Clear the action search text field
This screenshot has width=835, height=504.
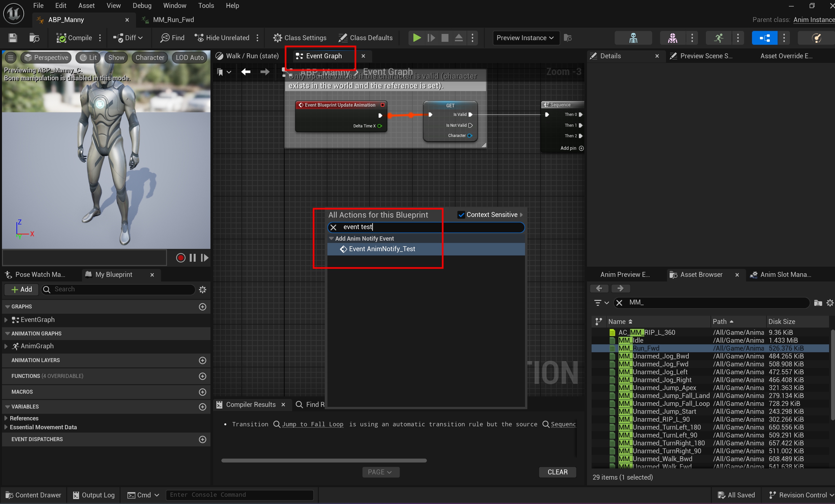[x=333, y=227]
